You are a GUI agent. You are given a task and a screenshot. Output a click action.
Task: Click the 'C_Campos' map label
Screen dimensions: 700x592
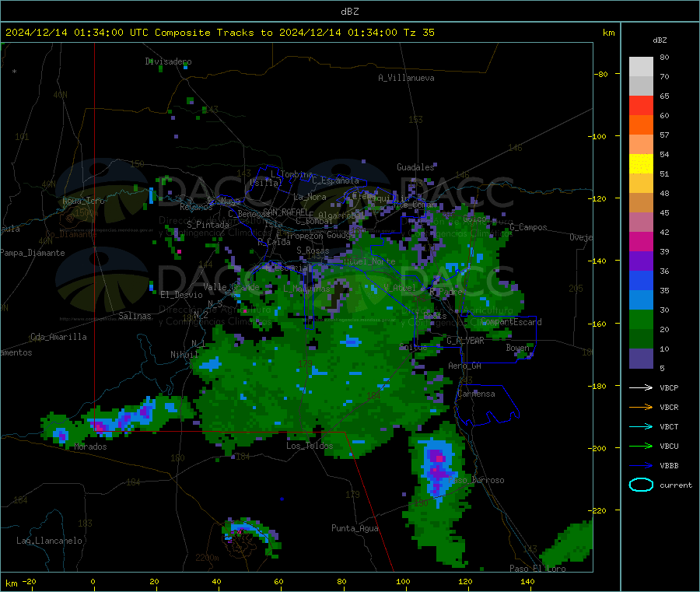[528, 227]
